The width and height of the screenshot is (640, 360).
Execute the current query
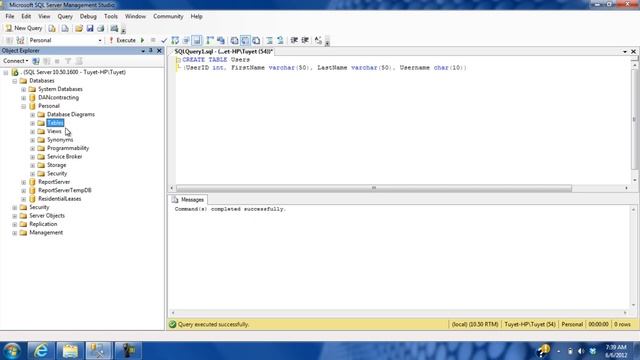122,40
